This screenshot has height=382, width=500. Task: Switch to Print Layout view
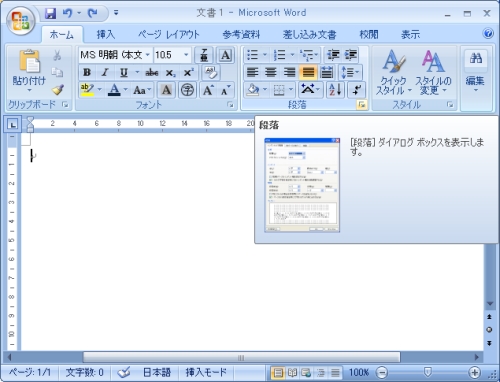click(278, 372)
